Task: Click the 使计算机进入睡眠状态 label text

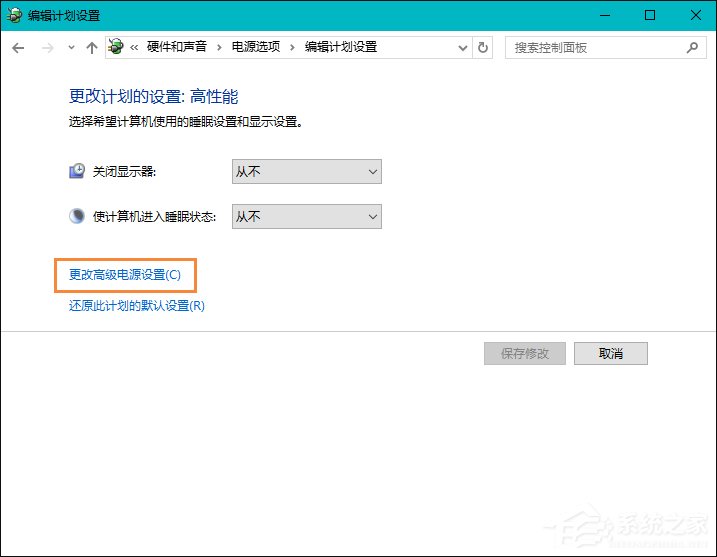Action: [x=155, y=216]
